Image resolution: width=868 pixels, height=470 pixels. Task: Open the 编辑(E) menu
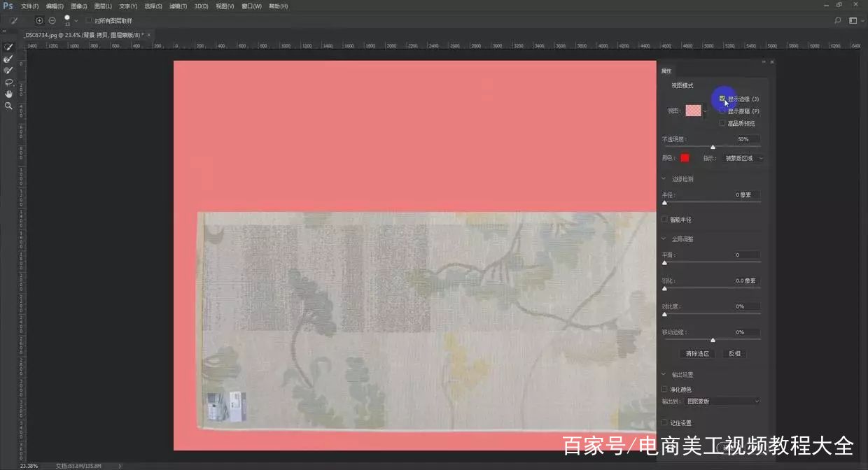coord(55,6)
